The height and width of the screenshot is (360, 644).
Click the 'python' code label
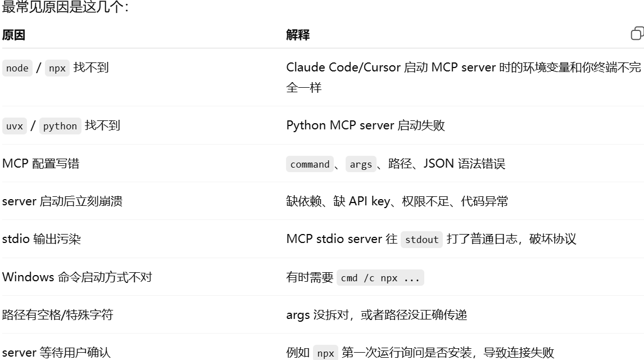coord(60,126)
